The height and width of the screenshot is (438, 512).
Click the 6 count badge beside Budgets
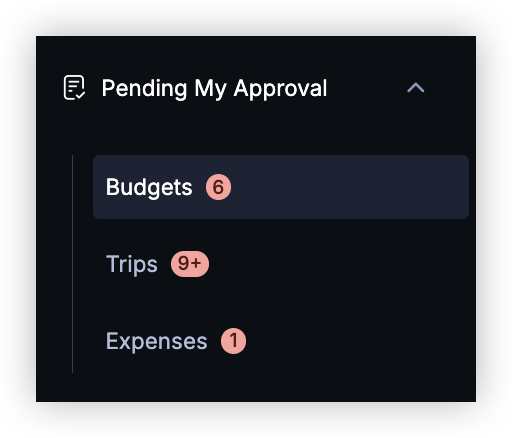coord(218,187)
